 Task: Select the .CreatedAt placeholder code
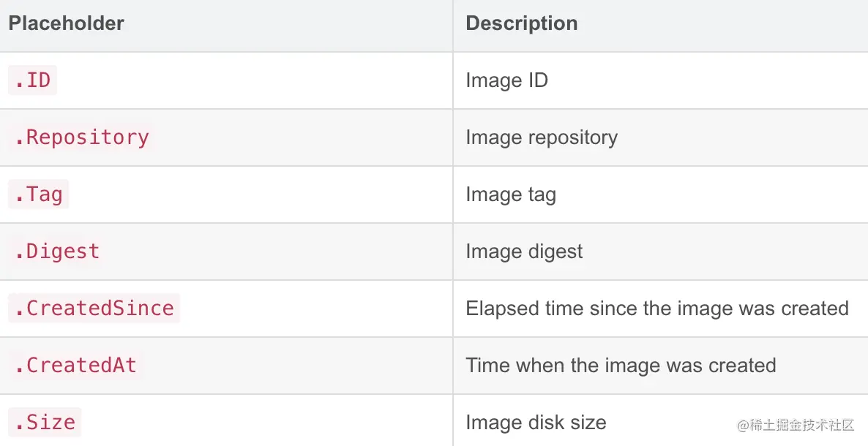[75, 366]
